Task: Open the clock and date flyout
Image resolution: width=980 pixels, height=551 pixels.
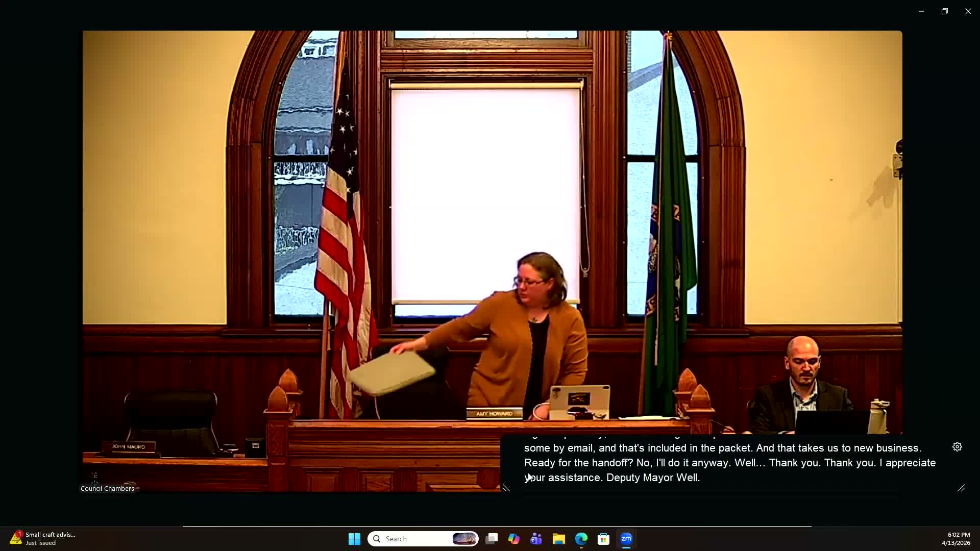Action: click(x=955, y=539)
